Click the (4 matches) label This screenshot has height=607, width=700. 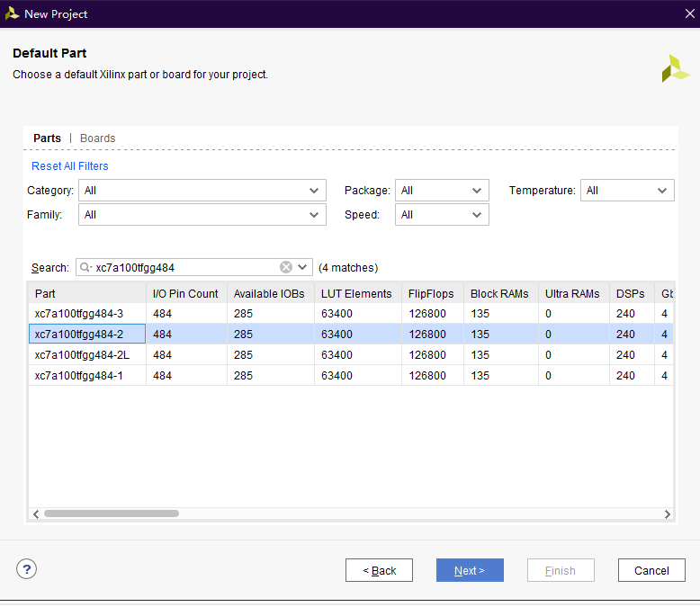pyautogui.click(x=348, y=268)
